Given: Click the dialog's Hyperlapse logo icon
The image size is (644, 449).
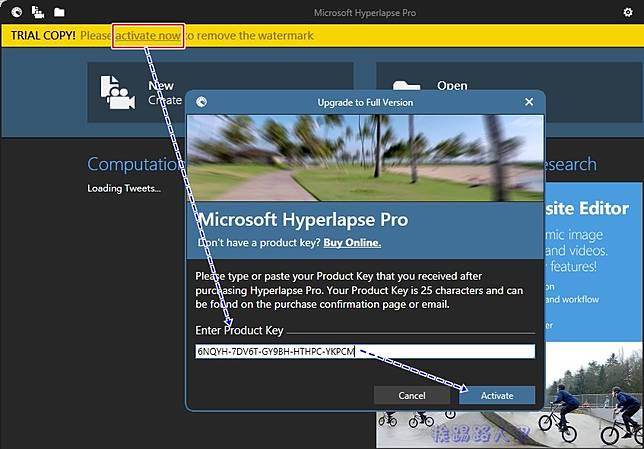Looking at the screenshot, I should pyautogui.click(x=201, y=102).
